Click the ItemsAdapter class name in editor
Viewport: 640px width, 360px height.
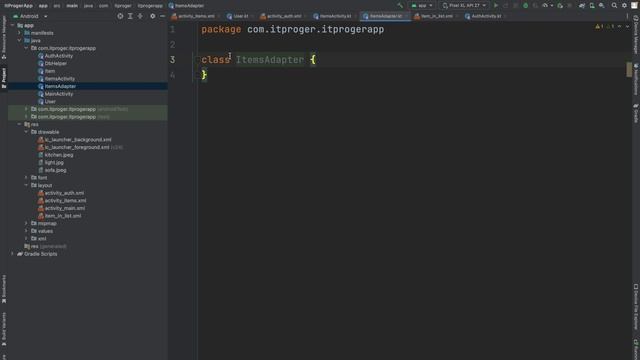pyautogui.click(x=270, y=60)
